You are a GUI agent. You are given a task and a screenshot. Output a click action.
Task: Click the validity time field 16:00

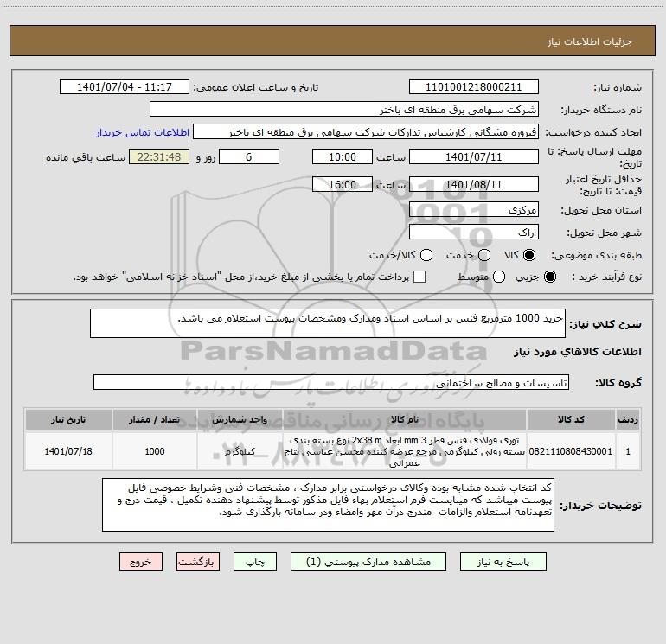coord(343,184)
